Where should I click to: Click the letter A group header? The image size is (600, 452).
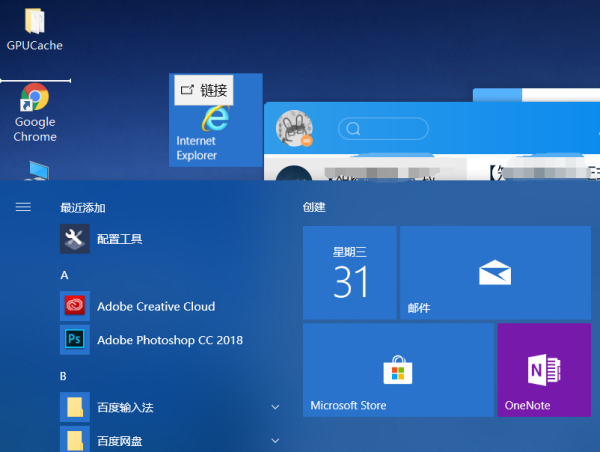[x=64, y=275]
